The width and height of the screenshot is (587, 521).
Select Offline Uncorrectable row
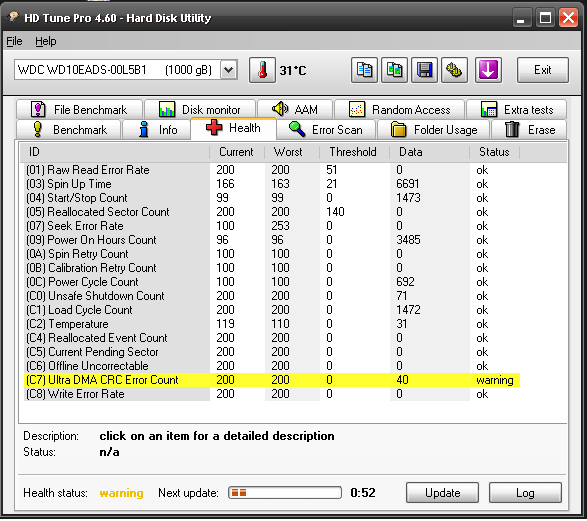click(x=272, y=366)
